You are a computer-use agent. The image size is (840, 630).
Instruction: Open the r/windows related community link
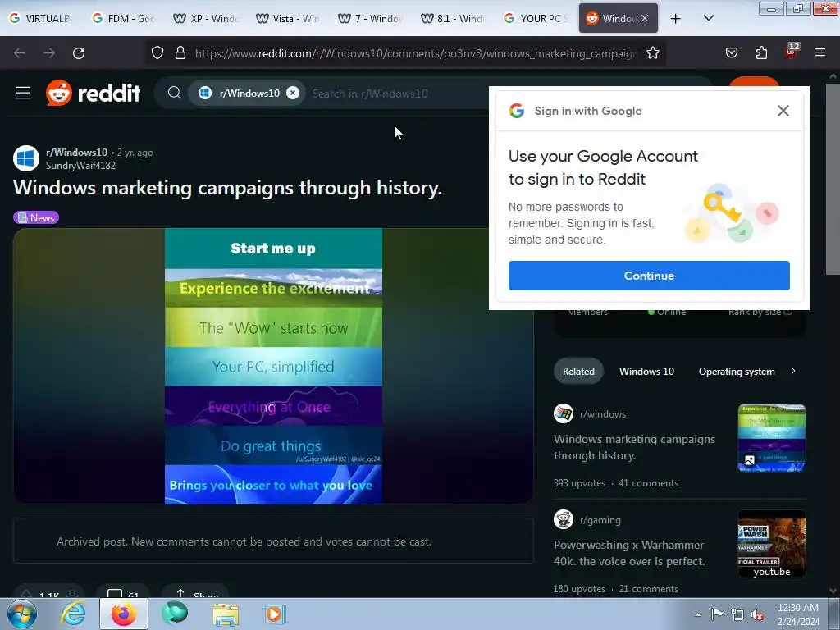603,414
